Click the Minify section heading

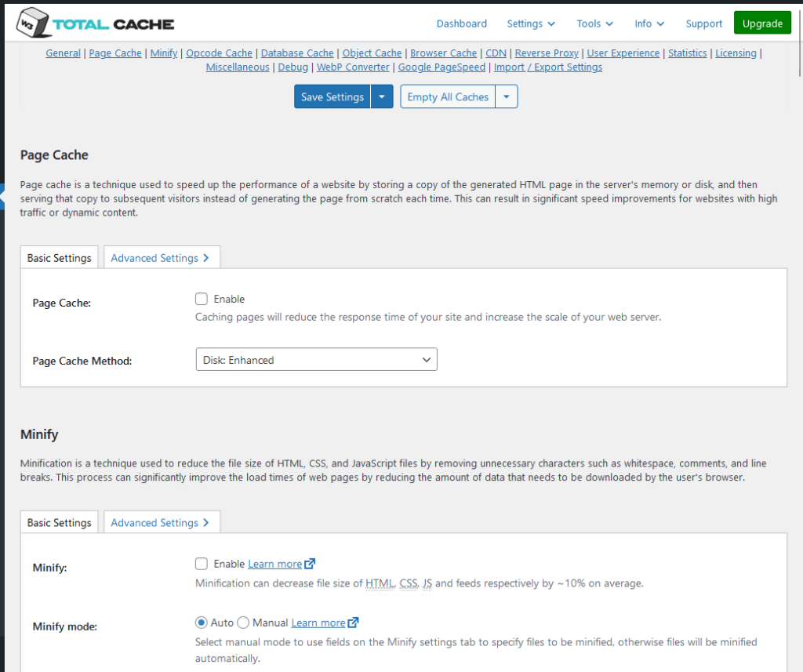coord(39,434)
